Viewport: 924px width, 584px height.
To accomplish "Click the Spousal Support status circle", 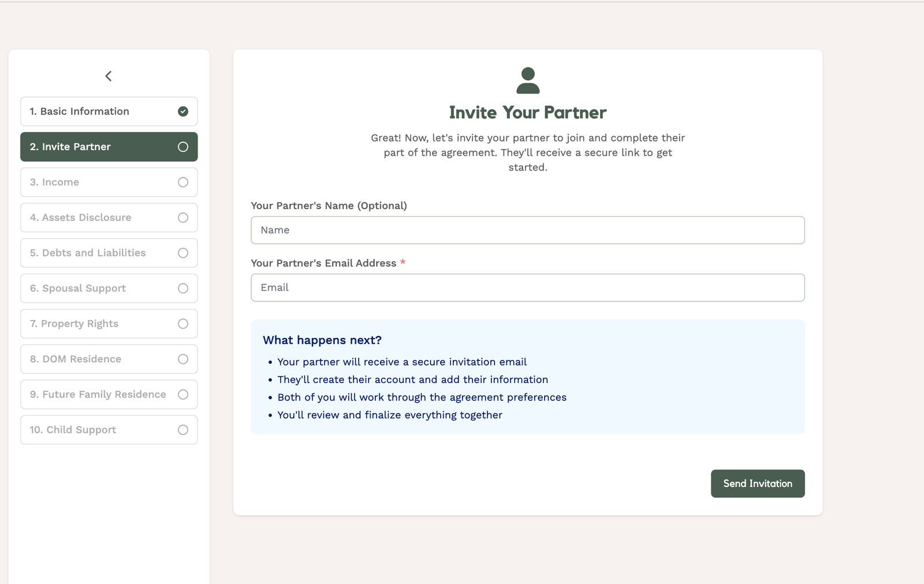I will (x=183, y=288).
